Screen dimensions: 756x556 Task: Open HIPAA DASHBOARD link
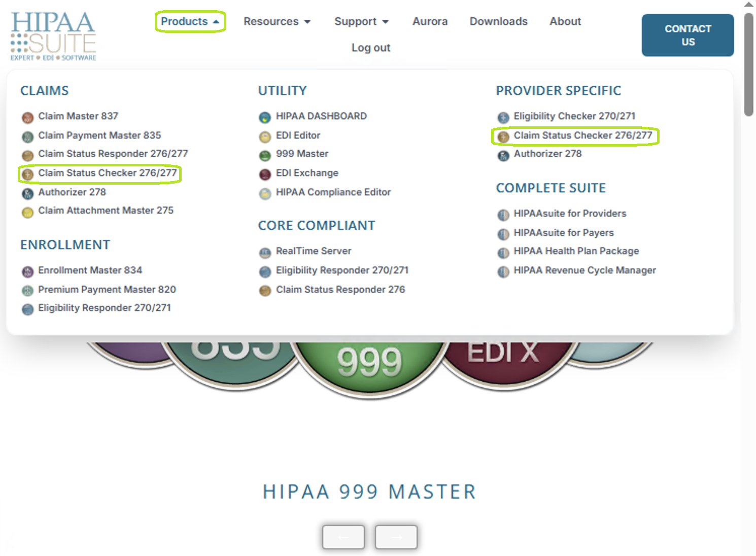pos(321,116)
